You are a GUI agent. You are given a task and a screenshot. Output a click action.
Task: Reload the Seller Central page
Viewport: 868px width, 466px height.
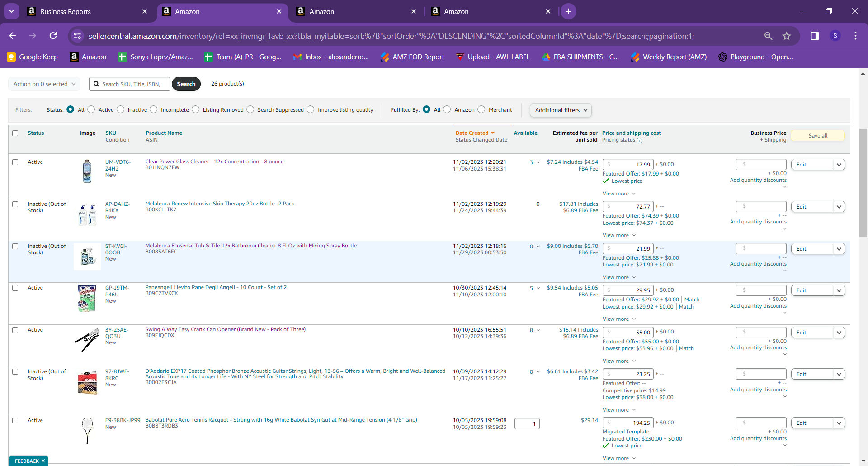point(53,36)
